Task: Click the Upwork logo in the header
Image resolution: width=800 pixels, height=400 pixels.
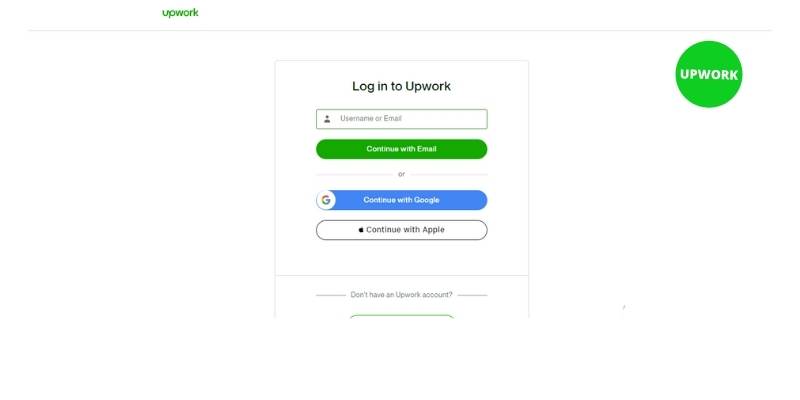Action: 180,13
